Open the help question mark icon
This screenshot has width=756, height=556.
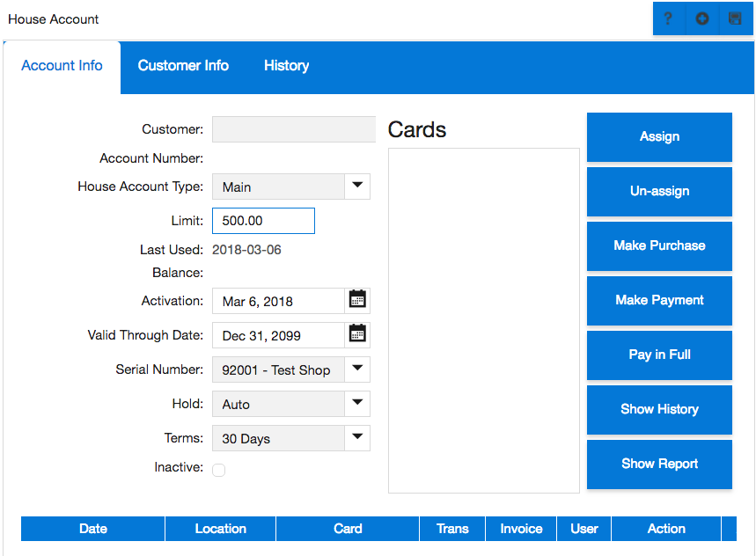(x=668, y=18)
